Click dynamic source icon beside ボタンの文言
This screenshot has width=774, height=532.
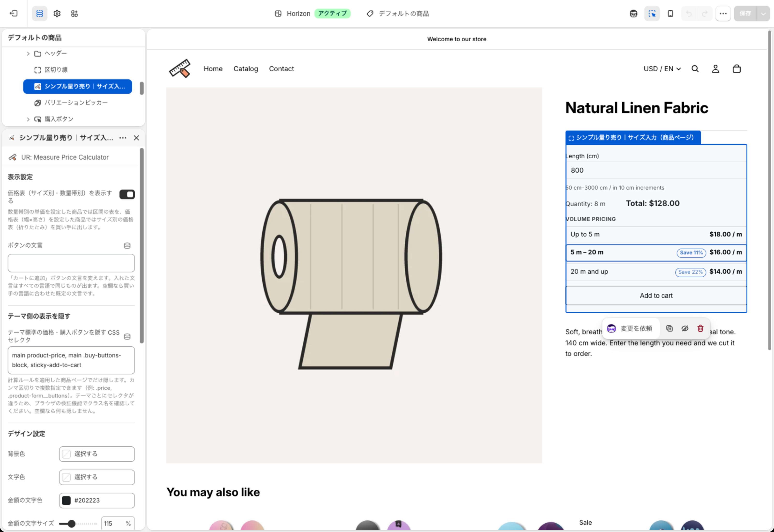(127, 246)
